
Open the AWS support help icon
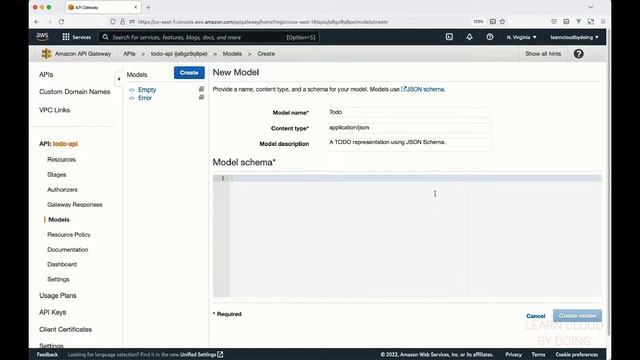[490, 37]
